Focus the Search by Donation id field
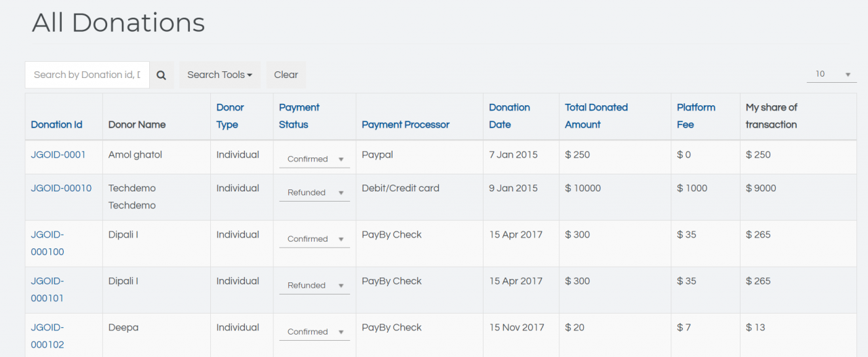Viewport: 868px width, 357px height. (87, 75)
